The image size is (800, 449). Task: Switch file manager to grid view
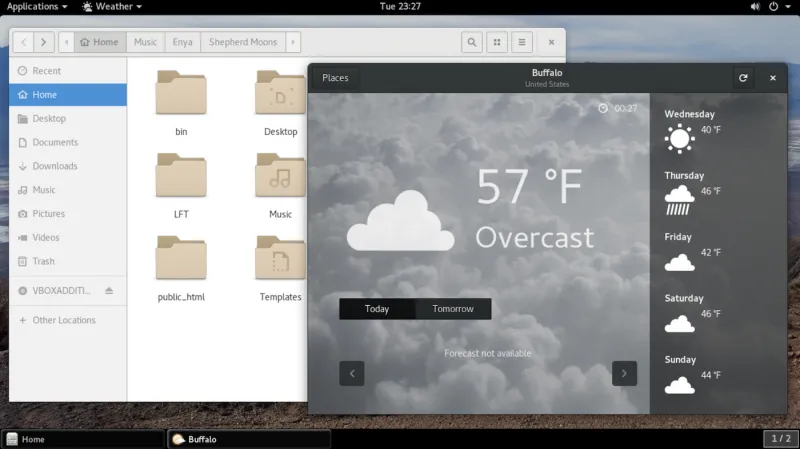(x=497, y=43)
